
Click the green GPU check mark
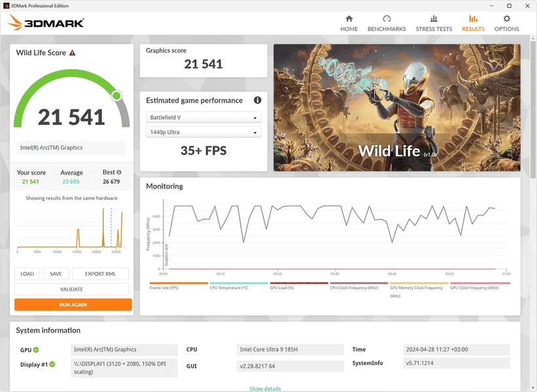click(36, 350)
